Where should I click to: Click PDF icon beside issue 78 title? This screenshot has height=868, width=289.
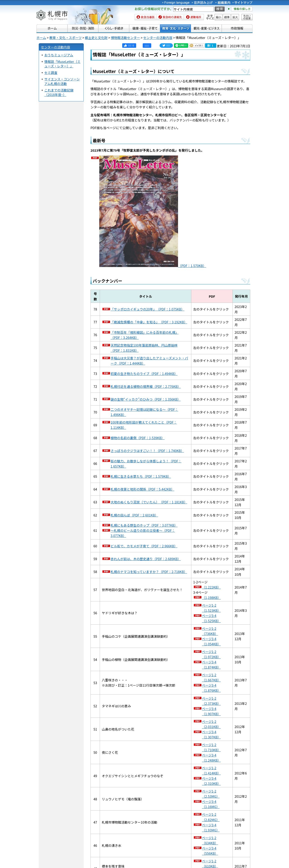pyautogui.click(x=106, y=309)
